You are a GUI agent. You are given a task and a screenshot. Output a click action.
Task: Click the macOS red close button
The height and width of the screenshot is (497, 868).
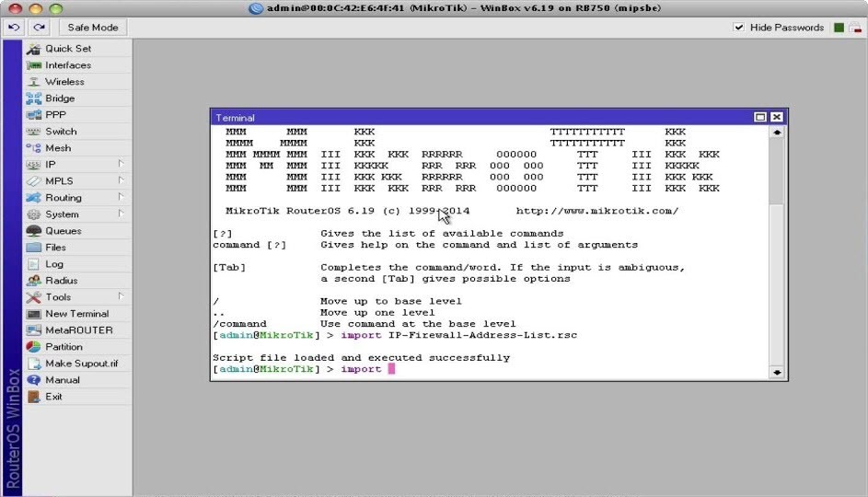(x=15, y=8)
